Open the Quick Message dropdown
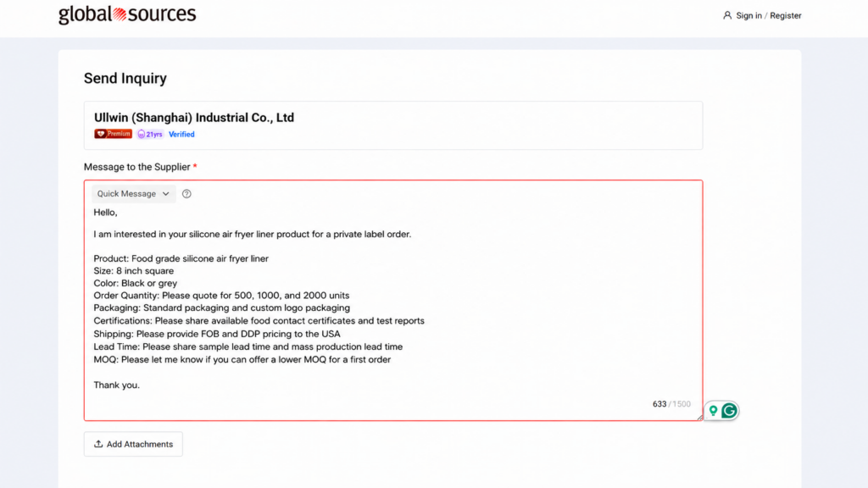The height and width of the screenshot is (488, 868). click(133, 194)
